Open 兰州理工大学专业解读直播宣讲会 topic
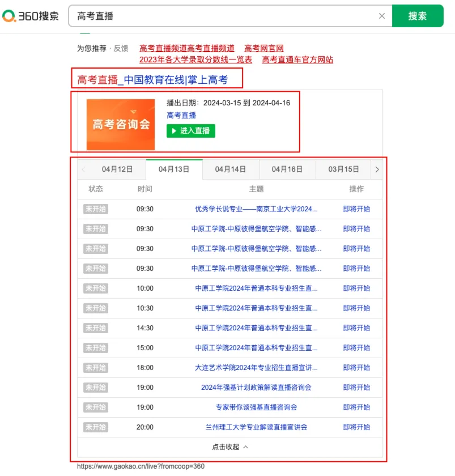Screen dimensions: 455x476 (x=256, y=427)
